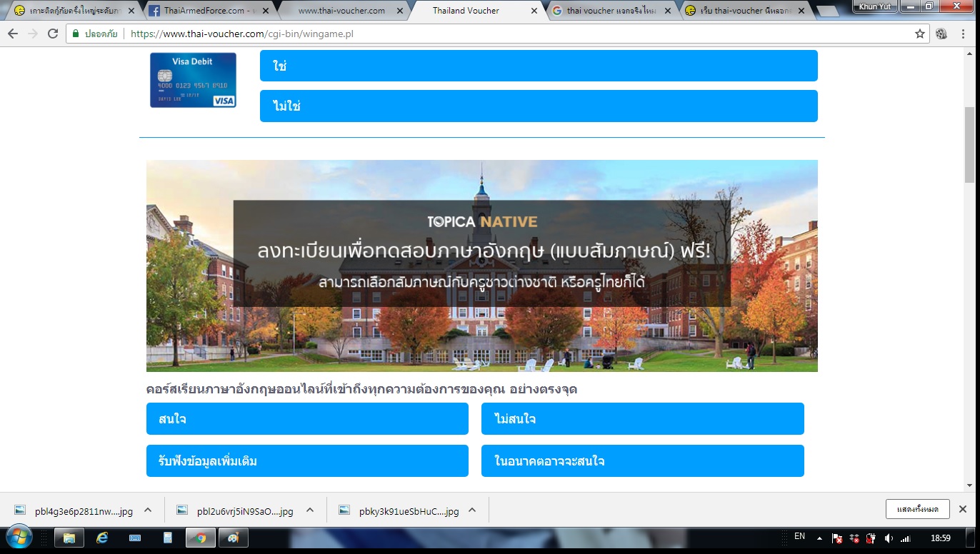Click the power icon in the system tray
980x554 pixels.
click(x=871, y=538)
